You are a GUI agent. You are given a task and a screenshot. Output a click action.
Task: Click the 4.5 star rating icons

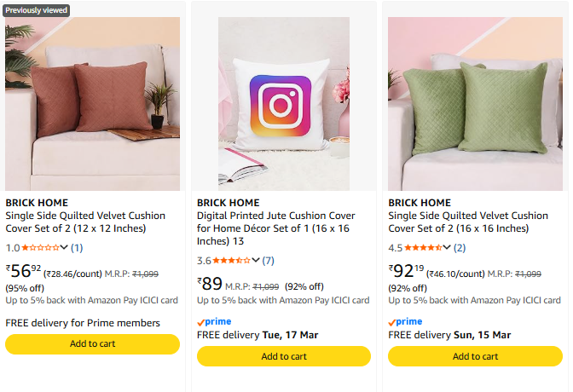423,248
